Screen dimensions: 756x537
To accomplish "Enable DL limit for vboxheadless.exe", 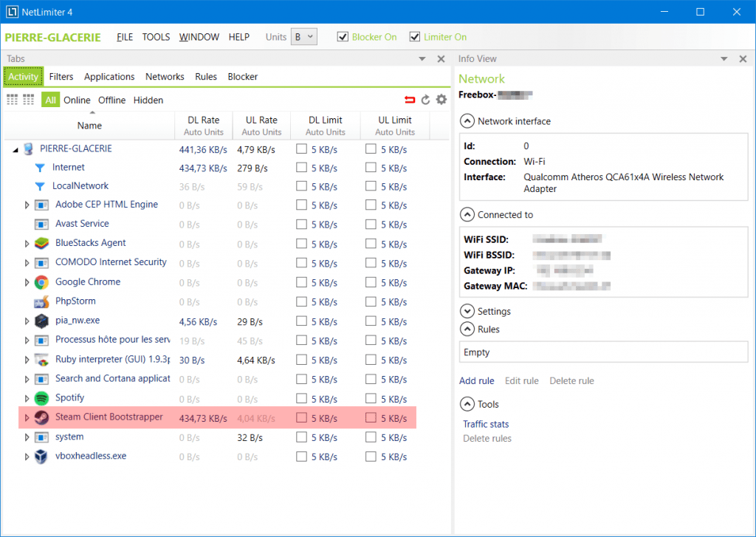I will pyautogui.click(x=301, y=456).
